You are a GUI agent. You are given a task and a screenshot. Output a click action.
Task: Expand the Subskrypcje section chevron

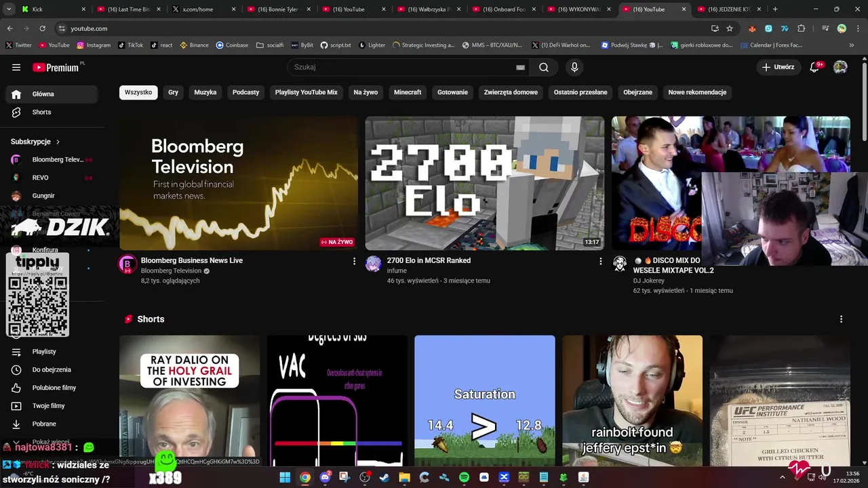click(58, 142)
